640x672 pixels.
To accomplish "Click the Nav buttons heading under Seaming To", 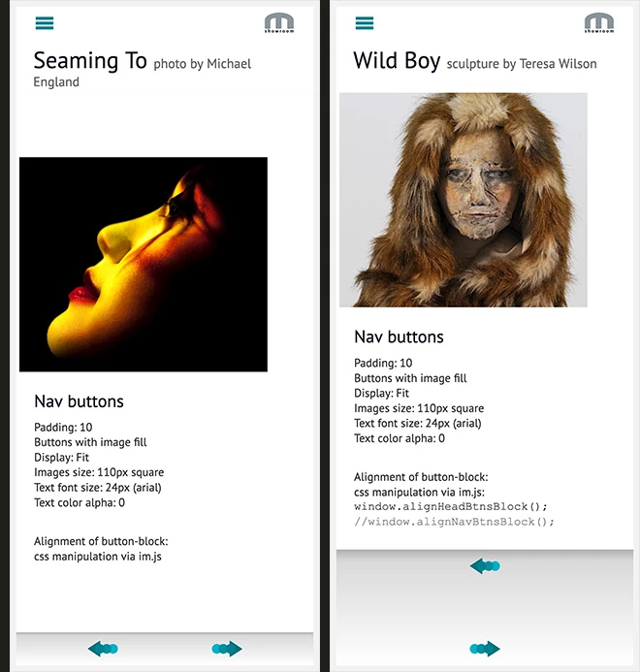I will point(79,401).
